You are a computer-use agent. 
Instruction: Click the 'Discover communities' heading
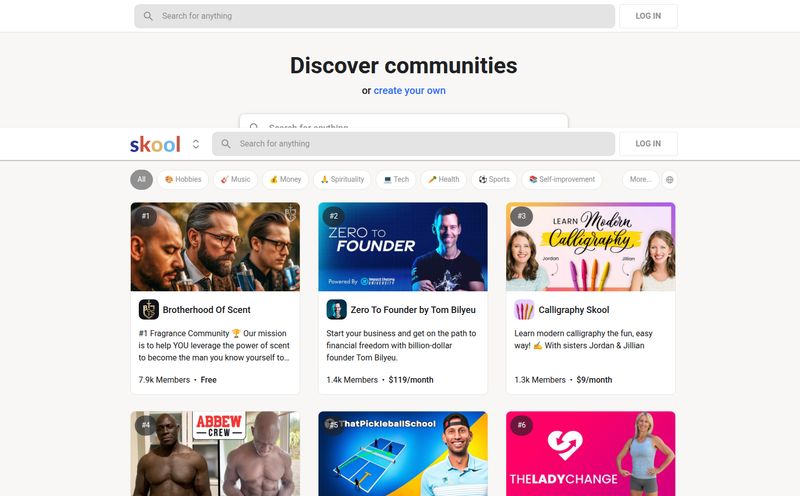click(x=404, y=65)
